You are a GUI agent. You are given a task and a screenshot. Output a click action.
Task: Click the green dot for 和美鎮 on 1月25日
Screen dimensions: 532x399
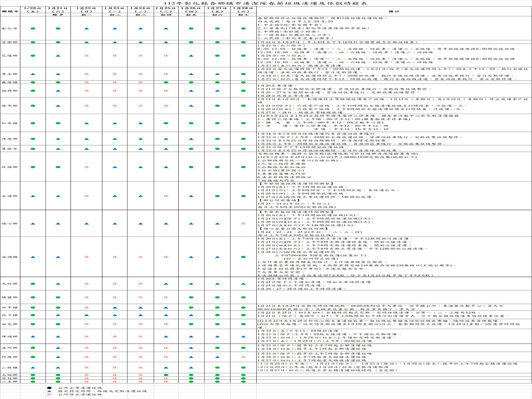167,123
